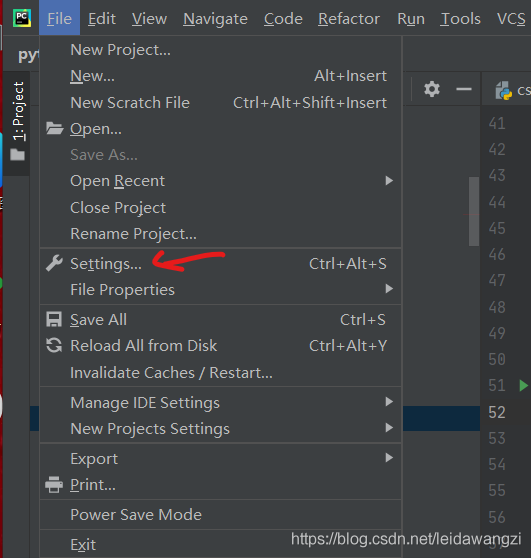Expand the Export submenu arrow
The height and width of the screenshot is (558, 531).
(389, 458)
